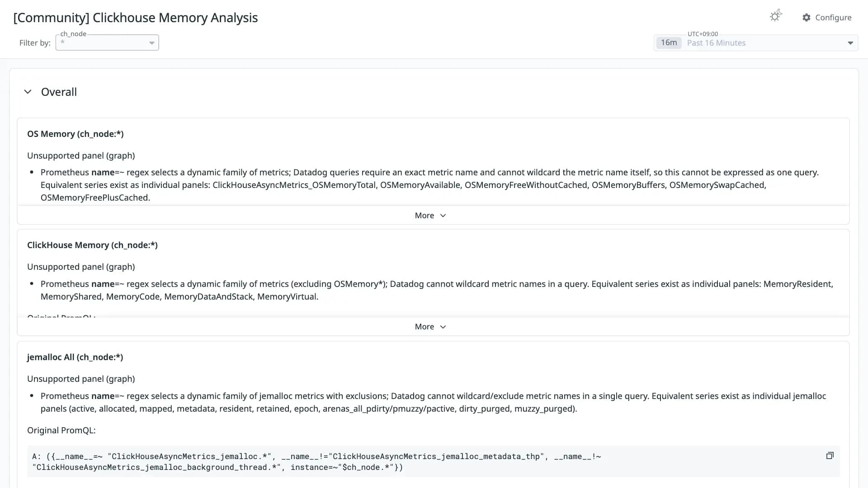868x488 pixels.
Task: Open the Past 16 Minutes time range dropdown
Action: (x=756, y=43)
